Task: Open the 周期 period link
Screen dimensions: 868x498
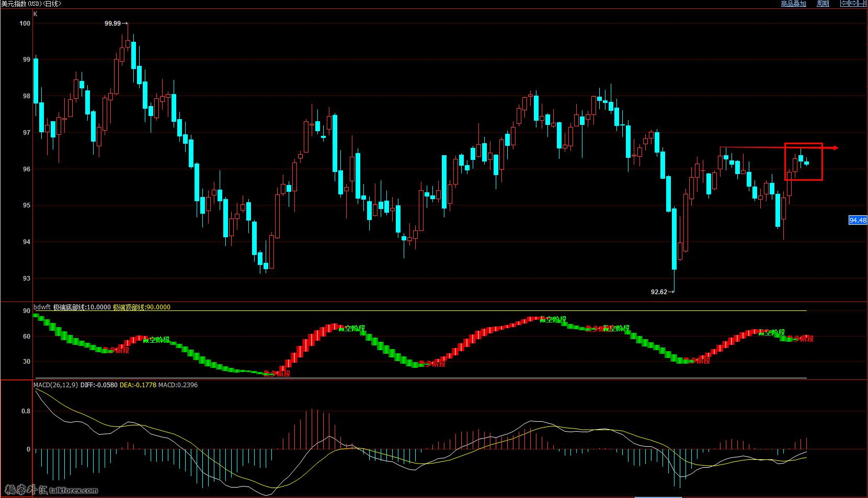Action: coord(823,4)
